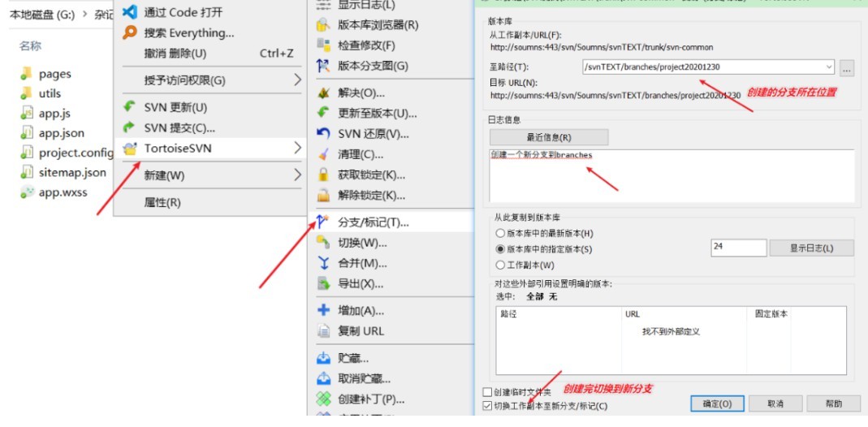Click the 固定版本 column header
Viewport: 868px width, 427px height.
click(771, 313)
